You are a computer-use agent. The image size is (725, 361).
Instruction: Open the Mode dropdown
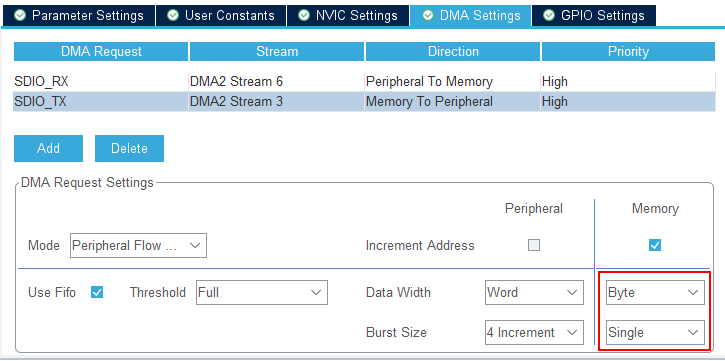(x=138, y=245)
